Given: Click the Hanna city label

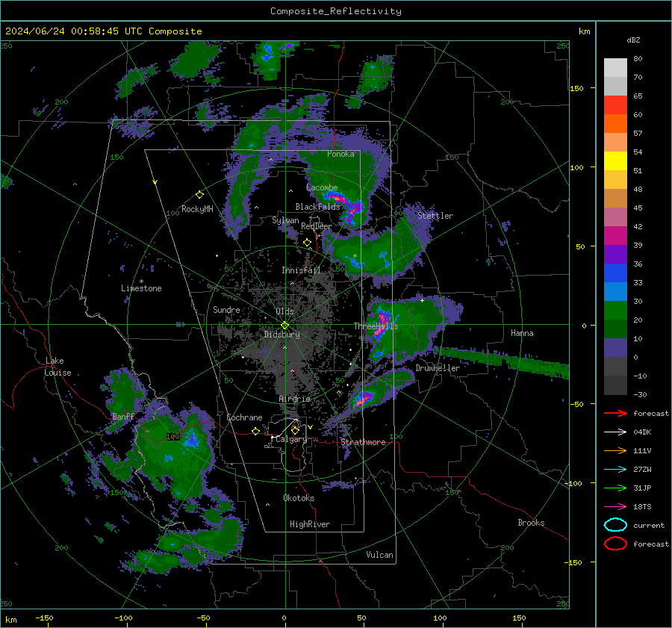Looking at the screenshot, I should click(522, 333).
